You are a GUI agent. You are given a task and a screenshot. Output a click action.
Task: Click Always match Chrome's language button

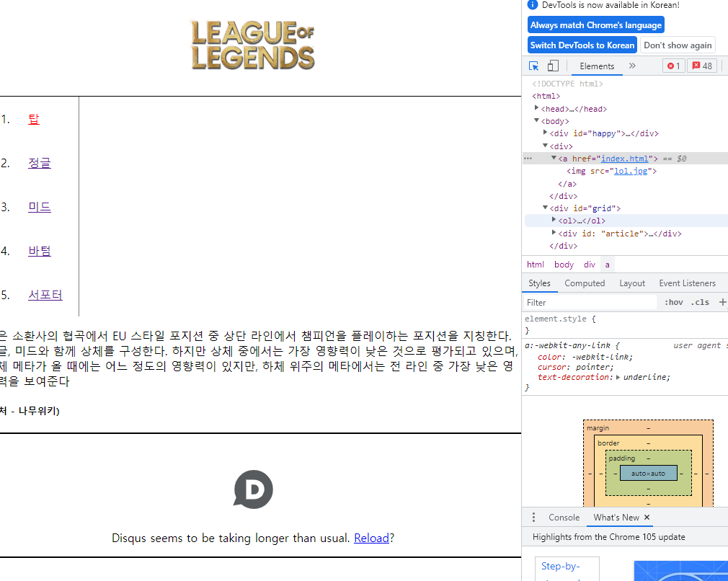point(595,25)
